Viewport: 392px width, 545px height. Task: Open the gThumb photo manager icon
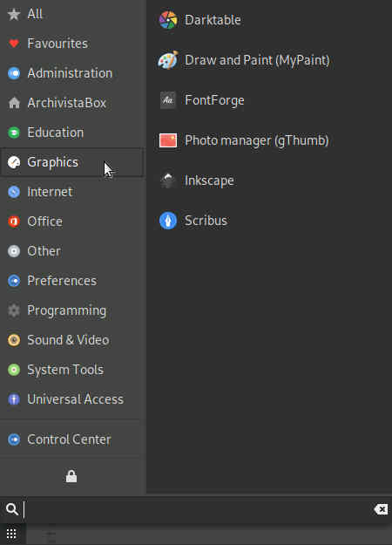pyautogui.click(x=168, y=140)
